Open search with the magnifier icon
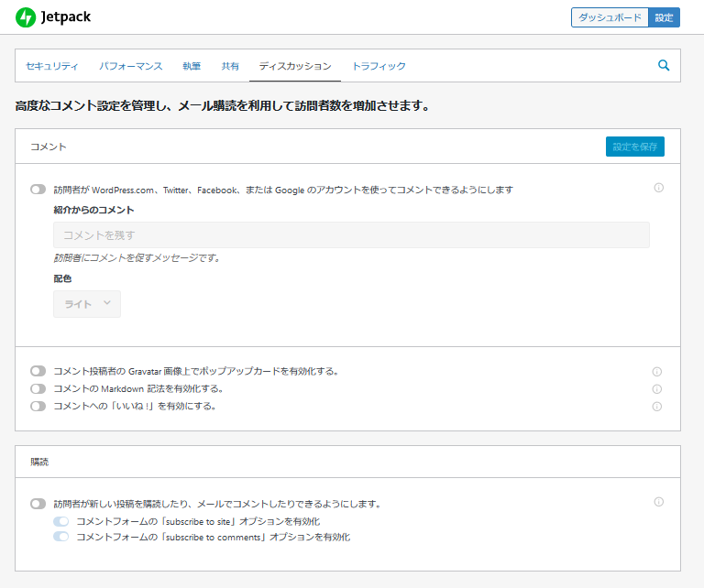The width and height of the screenshot is (704, 588). (664, 65)
